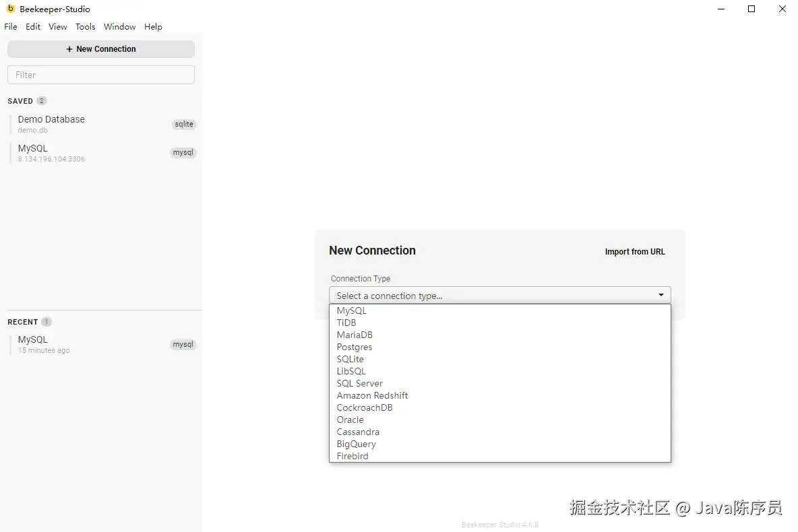
Task: Open the Window menu
Action: (119, 26)
